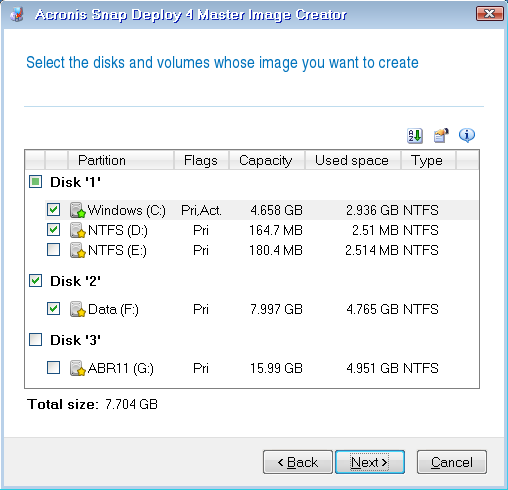Click the 15.99 GB capacity value
Viewport: 508px width, 490px height.
[x=276, y=368]
